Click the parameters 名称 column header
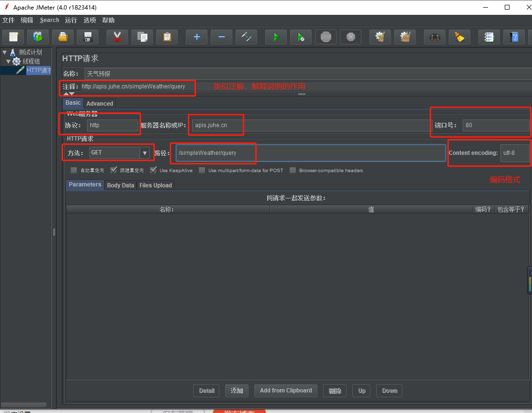The height and width of the screenshot is (413, 532). coord(168,209)
